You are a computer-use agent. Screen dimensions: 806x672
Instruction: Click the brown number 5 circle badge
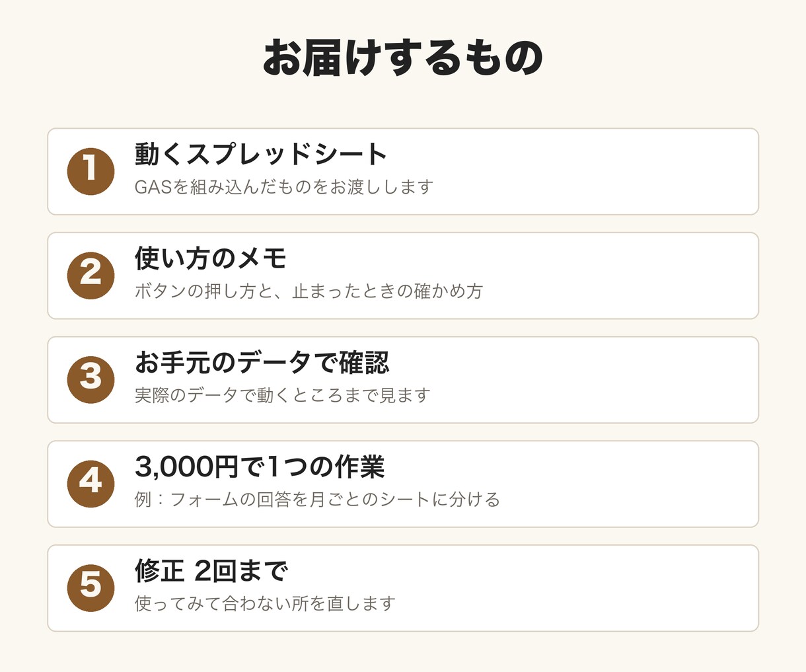[x=91, y=588]
